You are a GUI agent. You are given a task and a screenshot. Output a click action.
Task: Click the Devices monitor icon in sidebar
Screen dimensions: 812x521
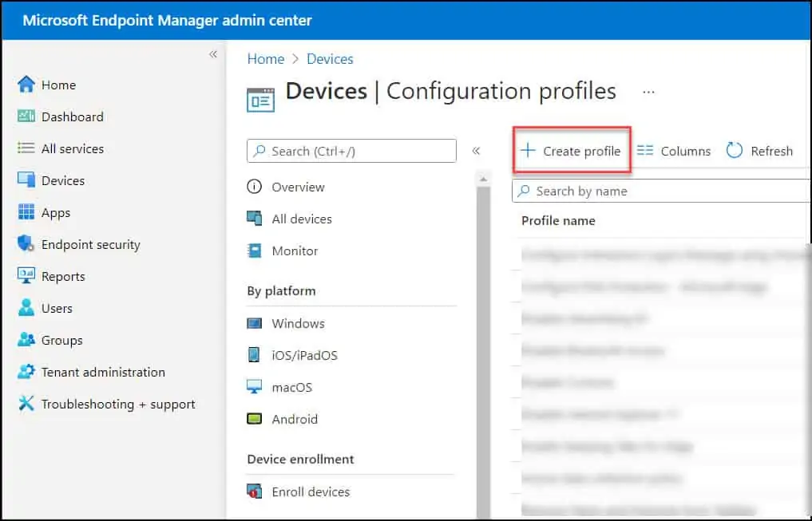click(26, 180)
